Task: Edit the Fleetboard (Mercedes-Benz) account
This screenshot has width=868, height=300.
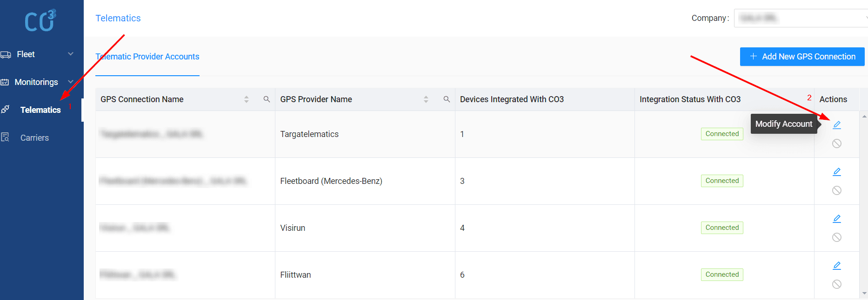Action: pyautogui.click(x=837, y=172)
